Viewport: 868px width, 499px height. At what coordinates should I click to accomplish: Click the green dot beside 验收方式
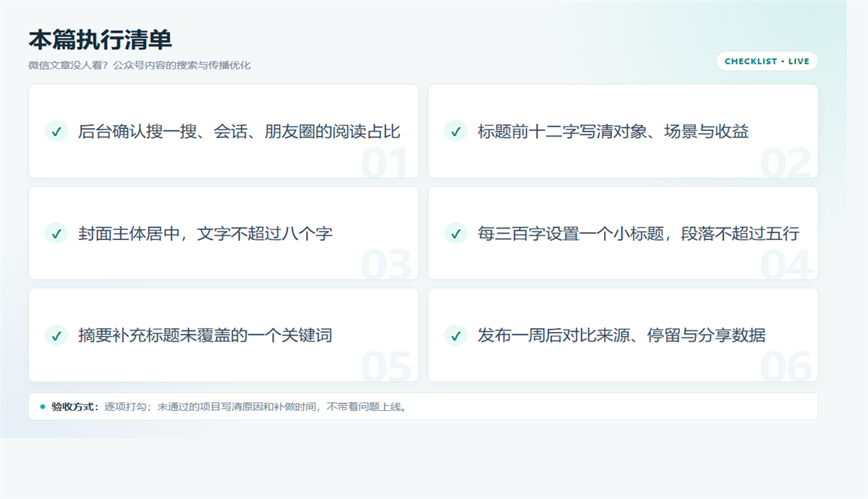point(43,406)
